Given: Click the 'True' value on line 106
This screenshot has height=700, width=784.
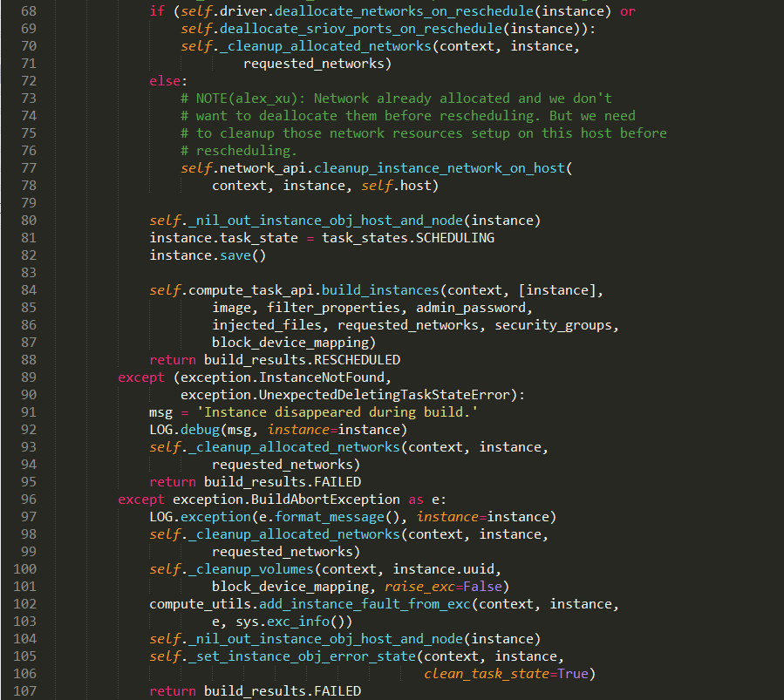Looking at the screenshot, I should (x=573, y=674).
